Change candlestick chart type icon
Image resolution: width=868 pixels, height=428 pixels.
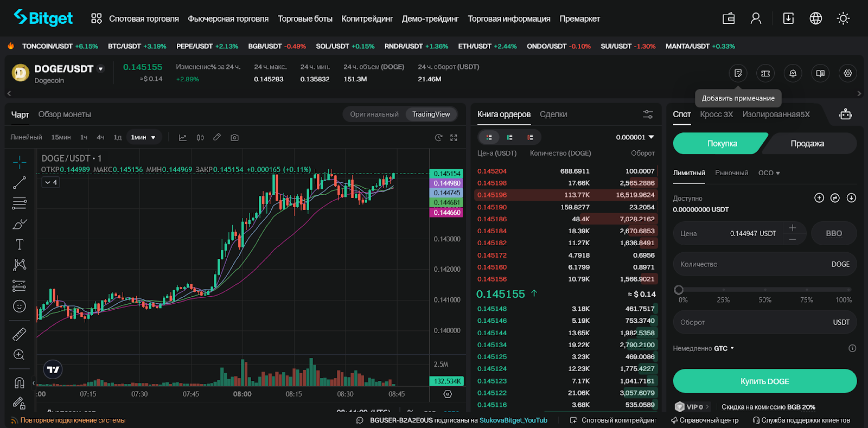200,138
